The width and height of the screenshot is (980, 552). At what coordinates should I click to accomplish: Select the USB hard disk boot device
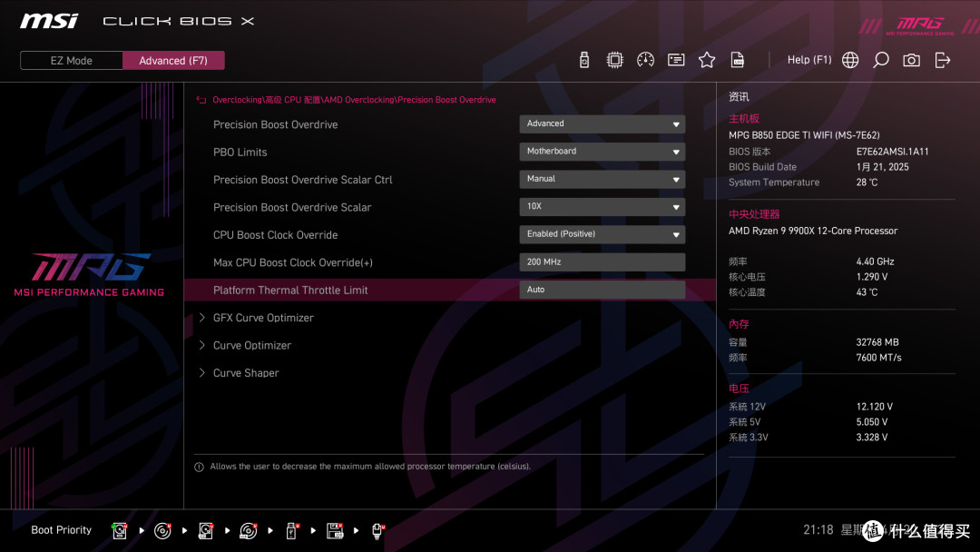click(x=206, y=531)
